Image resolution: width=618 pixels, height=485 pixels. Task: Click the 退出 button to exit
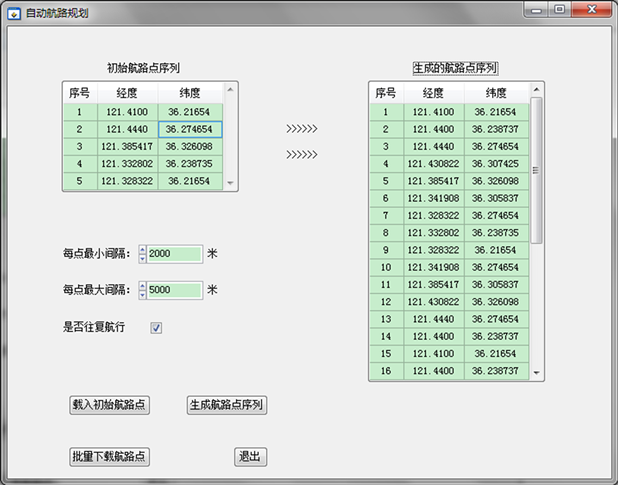tap(250, 457)
